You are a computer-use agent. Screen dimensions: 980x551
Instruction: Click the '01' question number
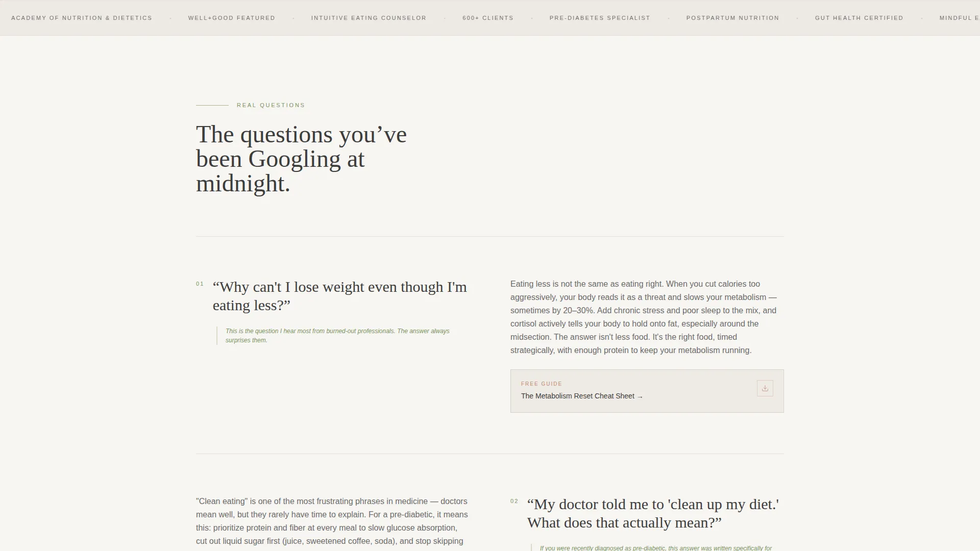tap(200, 284)
